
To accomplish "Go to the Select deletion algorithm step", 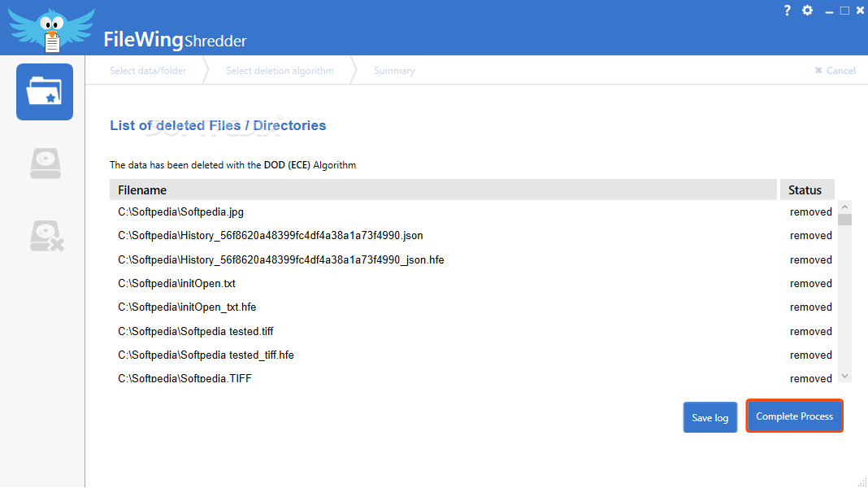I will click(x=280, y=71).
